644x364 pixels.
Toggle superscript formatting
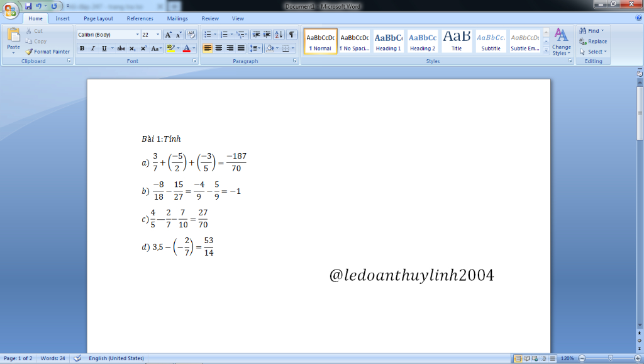pyautogui.click(x=143, y=48)
